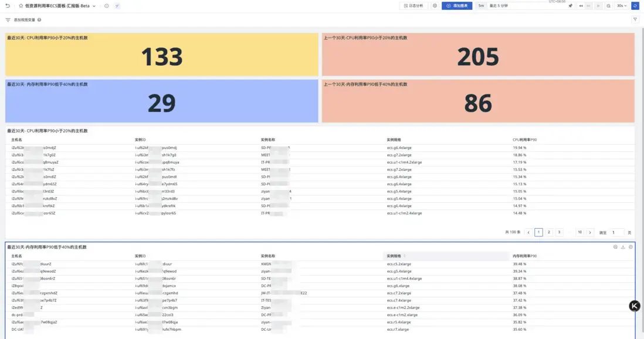Image resolution: width=644 pixels, height=339 pixels.
Task: Click the 35.60 % memory value cell
Action: coord(520,330)
